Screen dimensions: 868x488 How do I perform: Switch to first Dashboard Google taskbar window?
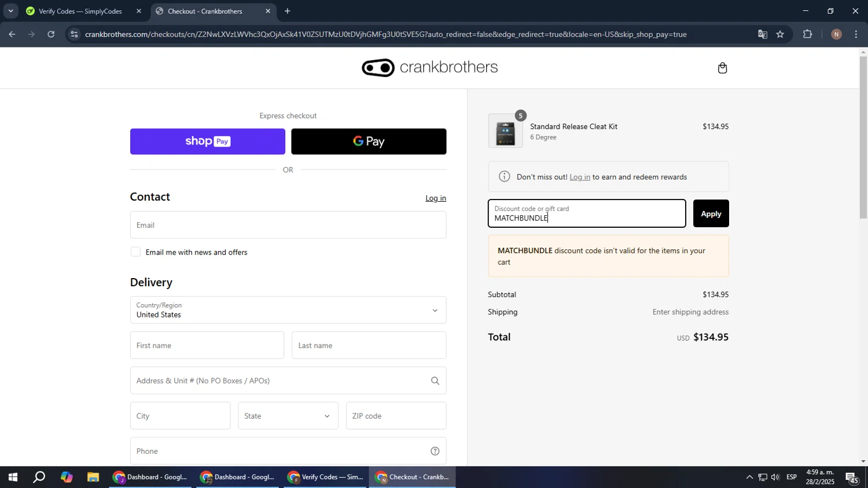point(150,477)
